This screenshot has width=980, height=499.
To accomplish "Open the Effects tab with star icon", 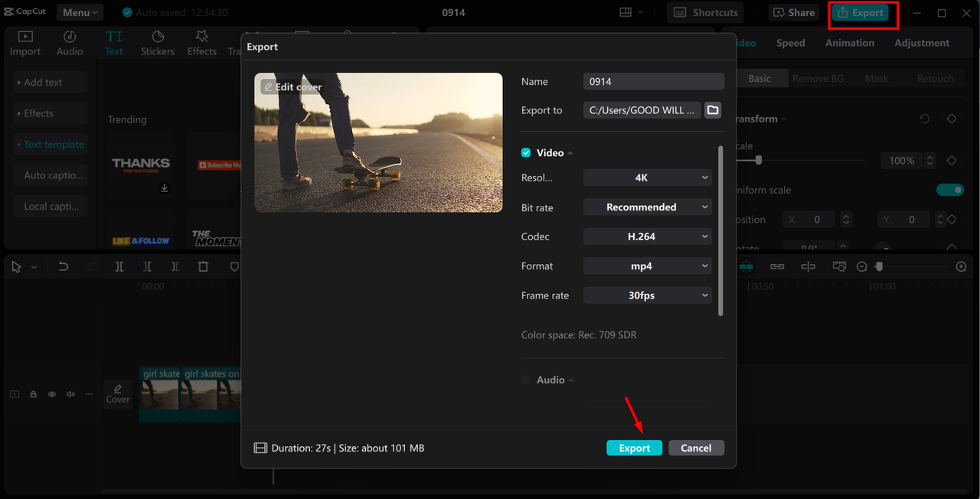I will pos(202,44).
